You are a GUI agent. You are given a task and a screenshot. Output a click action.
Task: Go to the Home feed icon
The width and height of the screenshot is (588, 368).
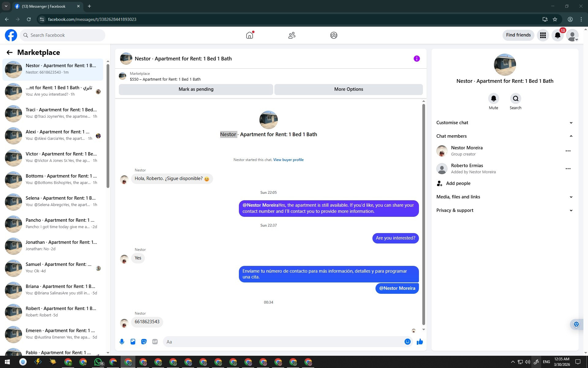(x=250, y=35)
